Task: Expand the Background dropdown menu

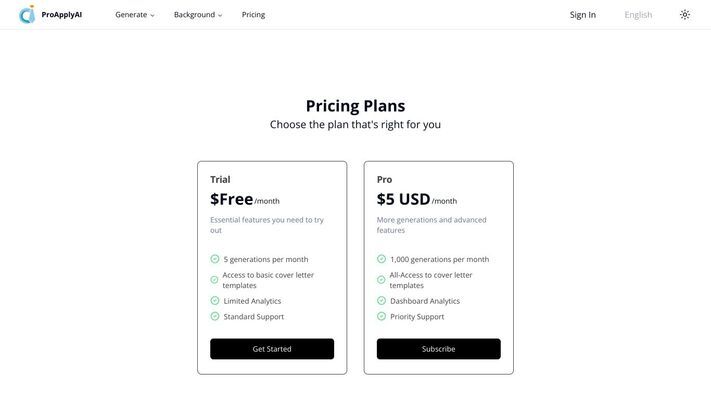Action: pyautogui.click(x=198, y=15)
